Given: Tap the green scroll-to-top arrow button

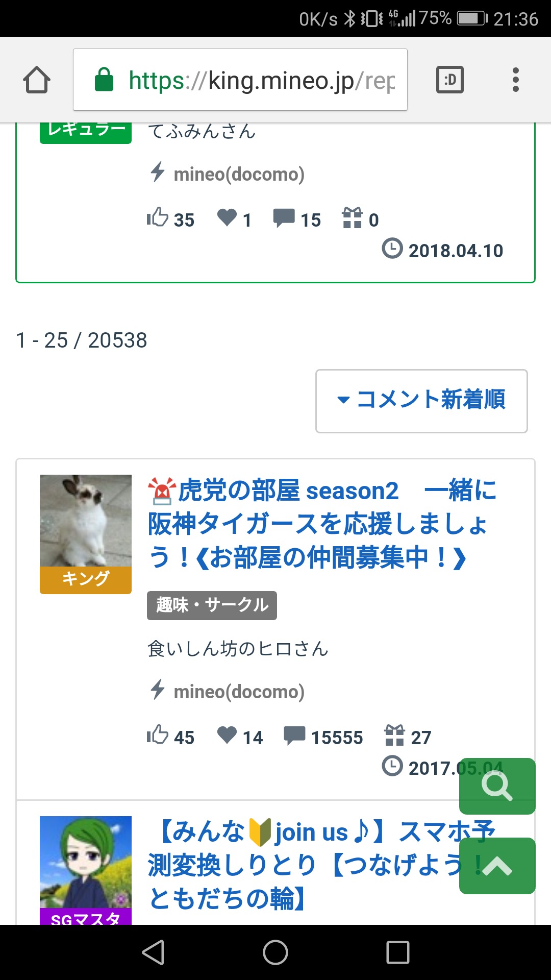Looking at the screenshot, I should pos(497,866).
